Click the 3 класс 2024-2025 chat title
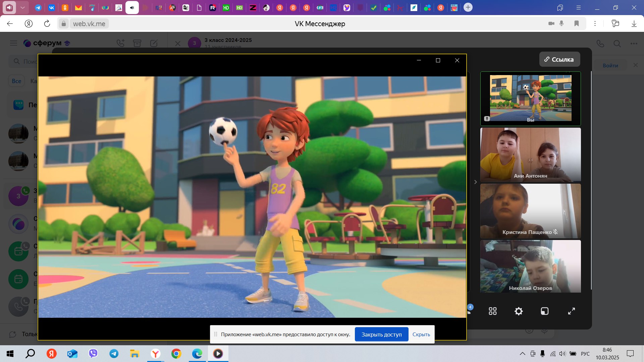The image size is (644, 362). (228, 40)
